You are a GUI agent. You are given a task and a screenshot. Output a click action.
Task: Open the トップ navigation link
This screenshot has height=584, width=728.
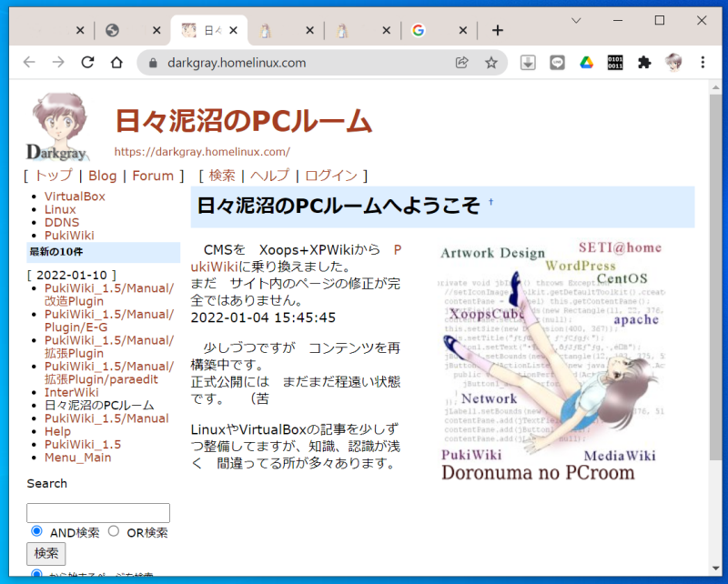(54, 176)
